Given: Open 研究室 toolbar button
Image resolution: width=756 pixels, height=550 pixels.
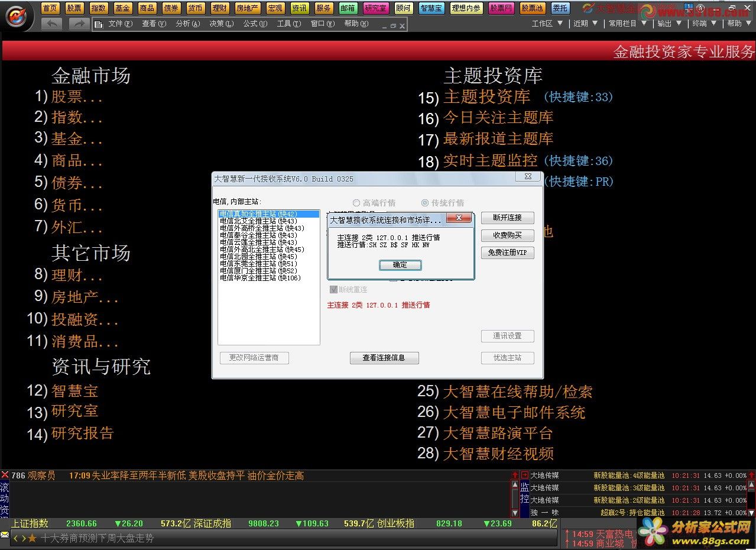Looking at the screenshot, I should click(376, 8).
